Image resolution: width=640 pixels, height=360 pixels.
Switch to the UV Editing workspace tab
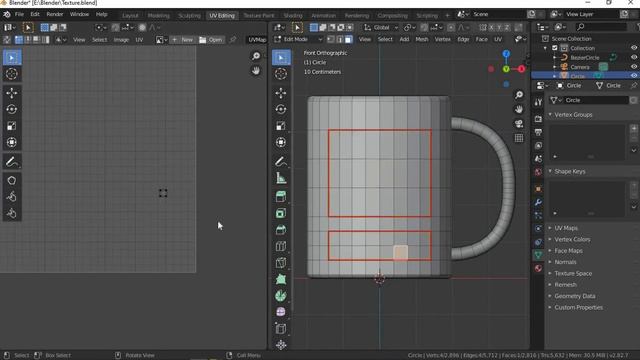click(222, 16)
